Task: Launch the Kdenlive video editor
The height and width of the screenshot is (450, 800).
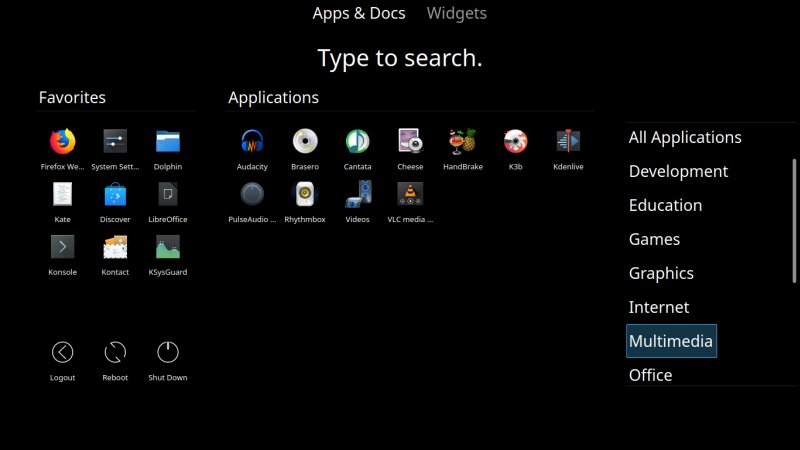Action: [x=568, y=142]
